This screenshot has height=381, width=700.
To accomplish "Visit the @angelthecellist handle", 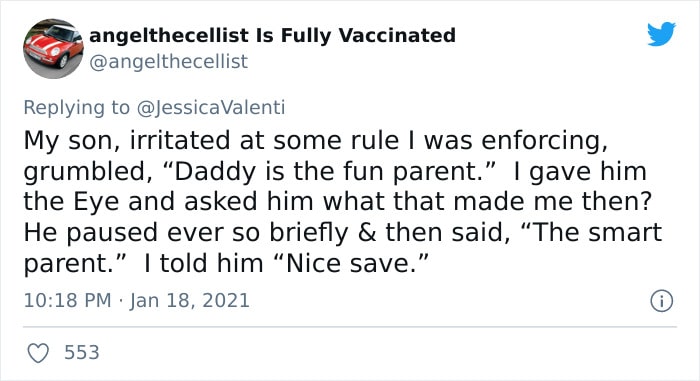I will tap(168, 62).
